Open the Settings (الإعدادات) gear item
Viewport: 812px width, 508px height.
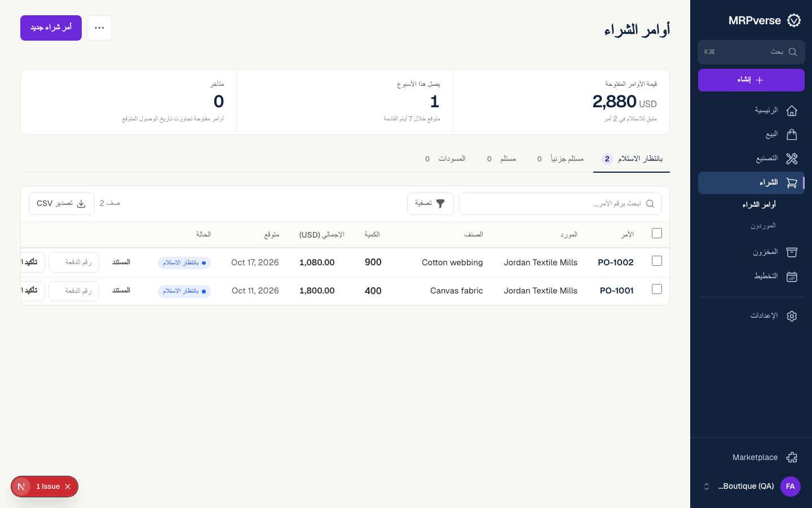point(751,316)
